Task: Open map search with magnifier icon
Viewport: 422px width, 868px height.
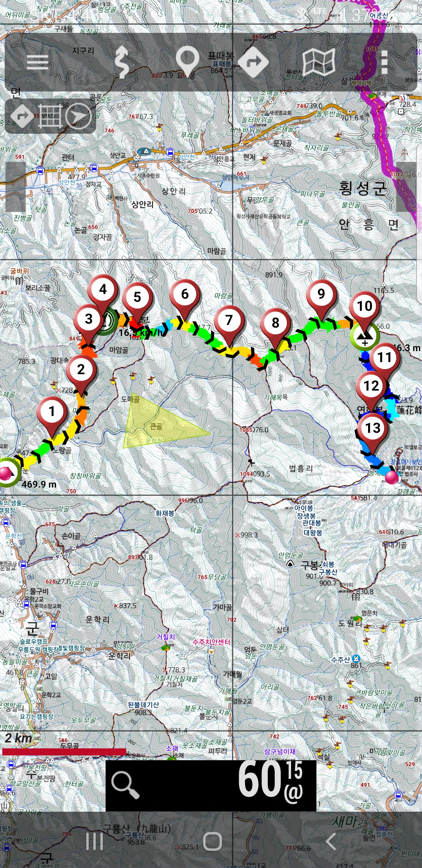Action: point(125,786)
